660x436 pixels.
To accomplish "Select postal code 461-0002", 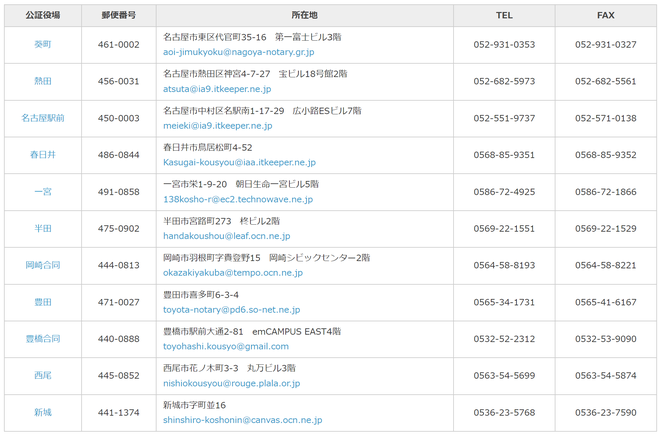I will pyautogui.click(x=119, y=45).
